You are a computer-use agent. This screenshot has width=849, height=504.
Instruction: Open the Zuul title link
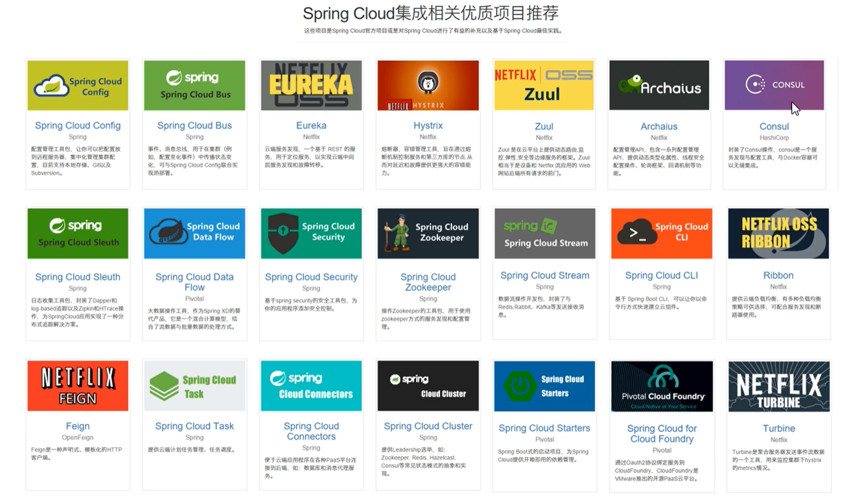click(x=544, y=127)
